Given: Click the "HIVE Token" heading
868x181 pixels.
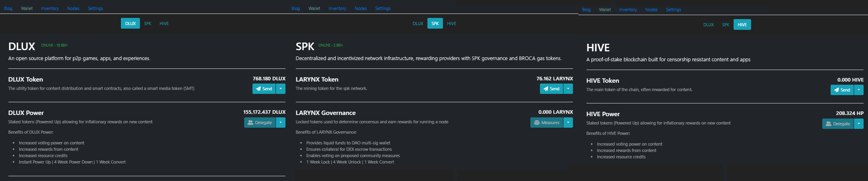Looking at the screenshot, I should pos(603,81).
